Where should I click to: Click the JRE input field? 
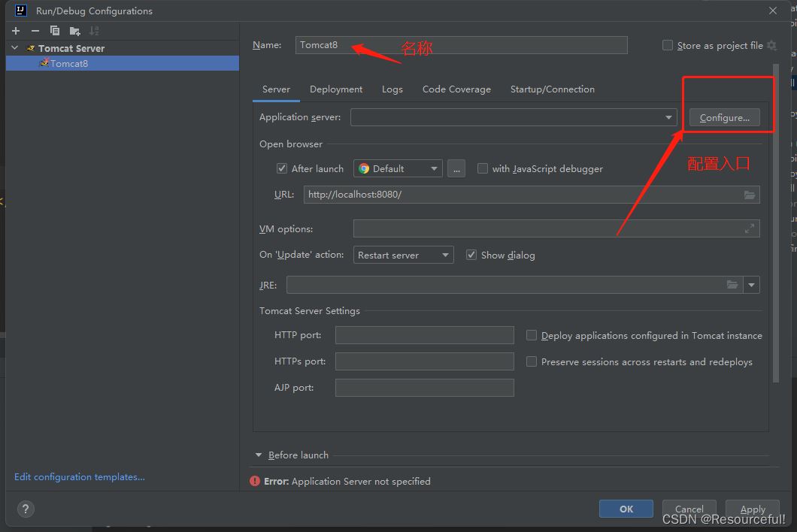tap(514, 285)
